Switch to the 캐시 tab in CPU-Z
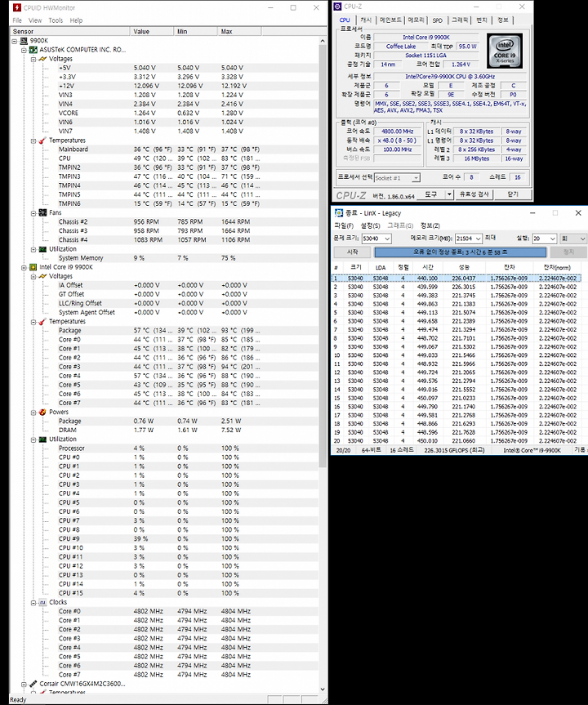 [x=366, y=20]
